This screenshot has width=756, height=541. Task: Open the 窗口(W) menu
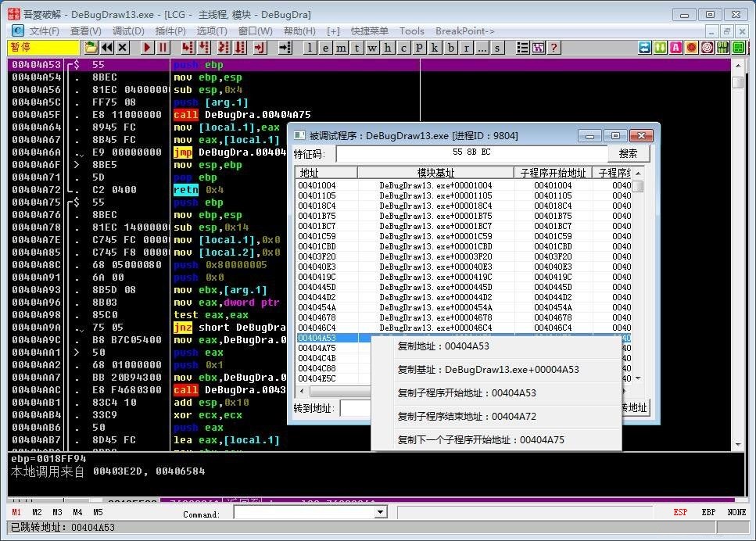[x=255, y=30]
